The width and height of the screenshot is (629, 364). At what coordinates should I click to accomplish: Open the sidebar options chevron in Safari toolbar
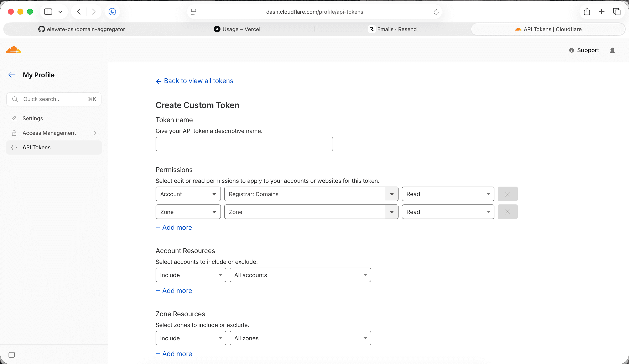click(60, 12)
